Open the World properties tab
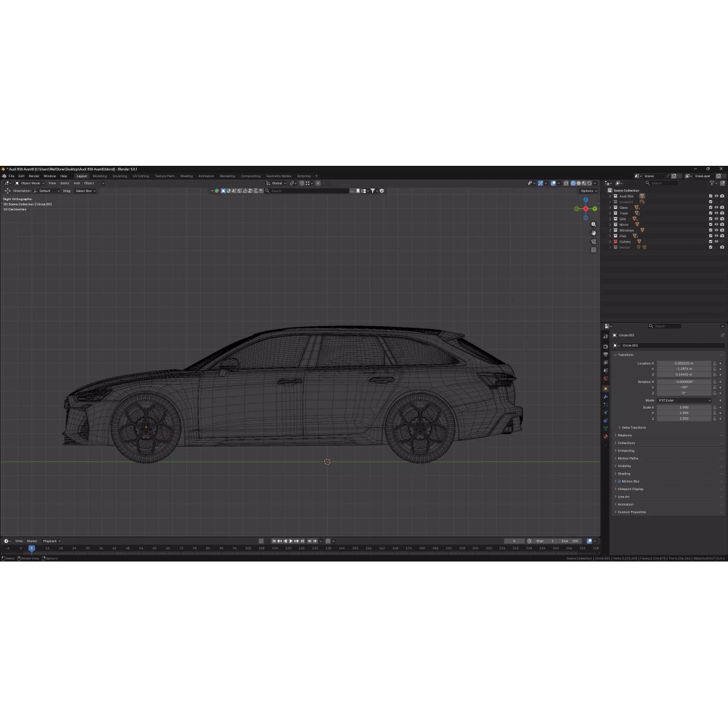Viewport: 728px width, 728px height. pos(605,379)
